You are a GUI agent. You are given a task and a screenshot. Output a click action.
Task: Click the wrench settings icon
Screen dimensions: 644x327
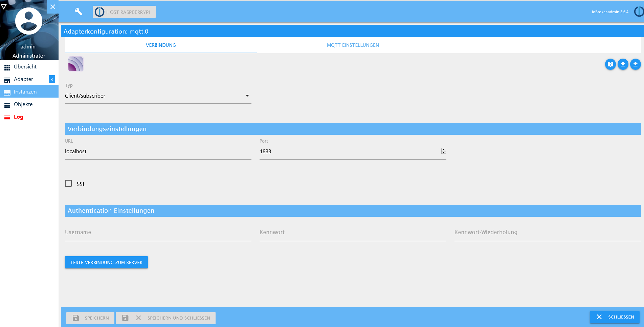pos(78,12)
